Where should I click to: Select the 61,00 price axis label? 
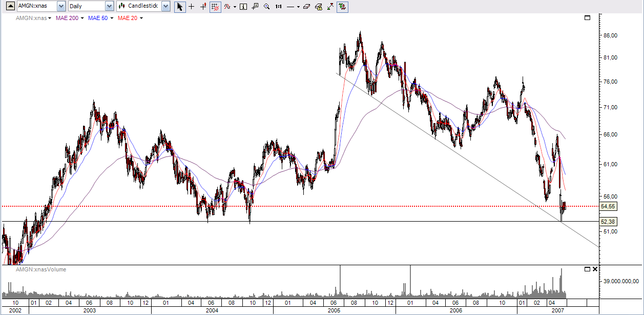click(x=610, y=164)
